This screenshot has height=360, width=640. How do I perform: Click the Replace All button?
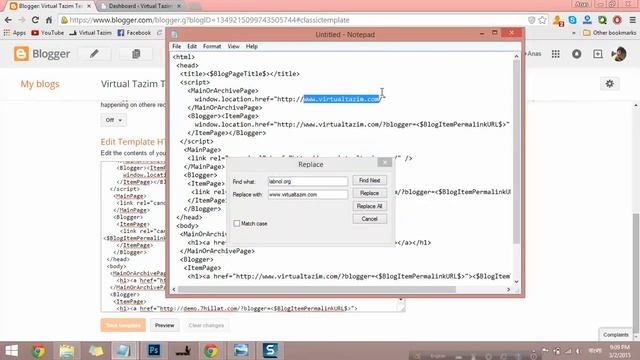coord(369,206)
